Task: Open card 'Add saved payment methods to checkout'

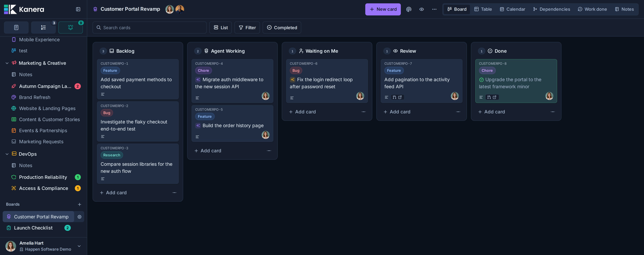Action: tap(138, 79)
